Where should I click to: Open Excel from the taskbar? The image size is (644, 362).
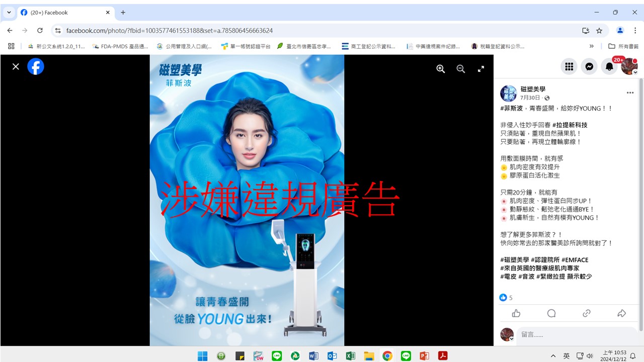(x=351, y=356)
